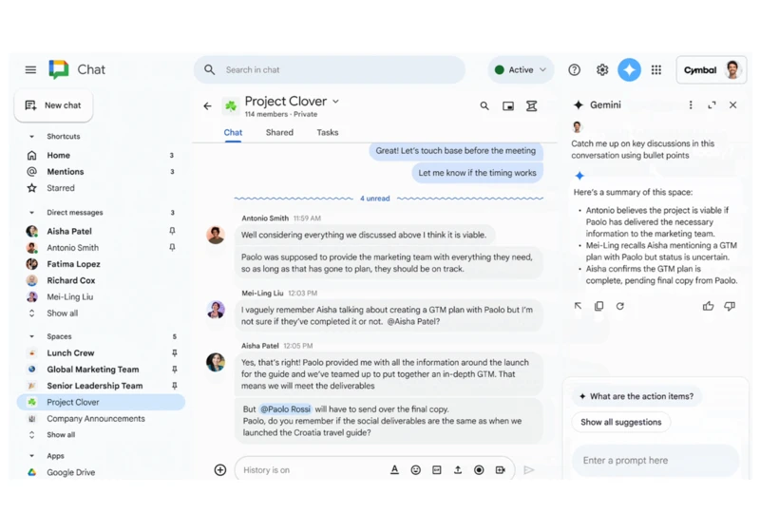
Task: Click the Search in chat field
Action: 330,69
